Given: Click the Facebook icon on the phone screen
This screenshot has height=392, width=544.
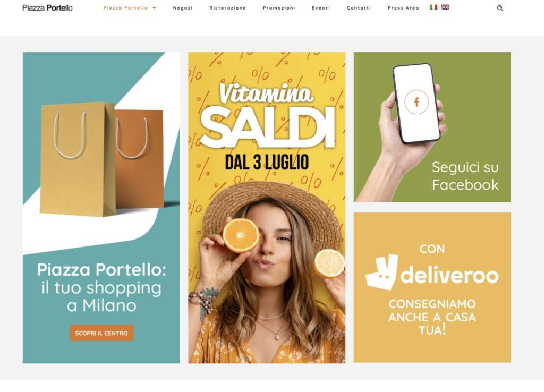Looking at the screenshot, I should click(416, 102).
